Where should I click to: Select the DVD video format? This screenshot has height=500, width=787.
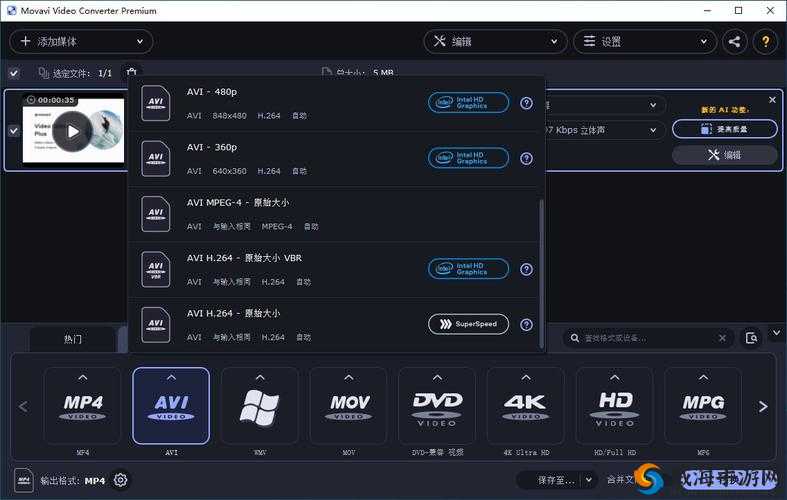(x=437, y=406)
